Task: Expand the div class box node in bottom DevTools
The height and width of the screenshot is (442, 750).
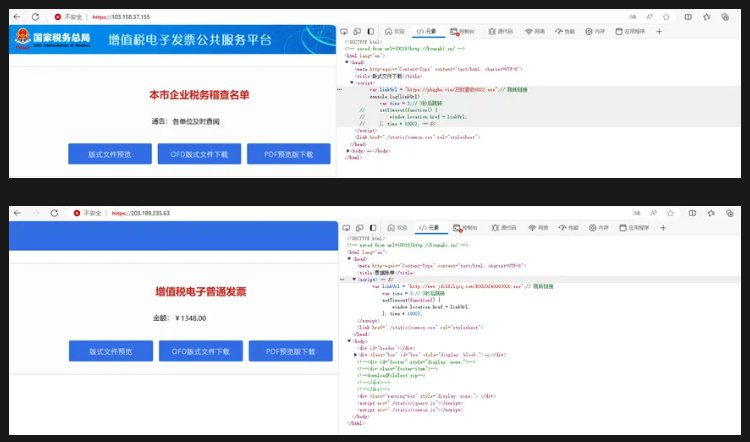Action: [x=355, y=355]
